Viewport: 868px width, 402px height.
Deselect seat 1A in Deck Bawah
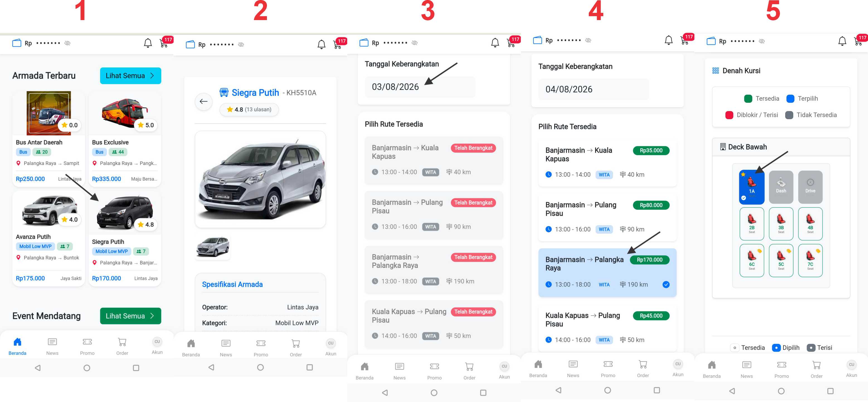(x=752, y=187)
